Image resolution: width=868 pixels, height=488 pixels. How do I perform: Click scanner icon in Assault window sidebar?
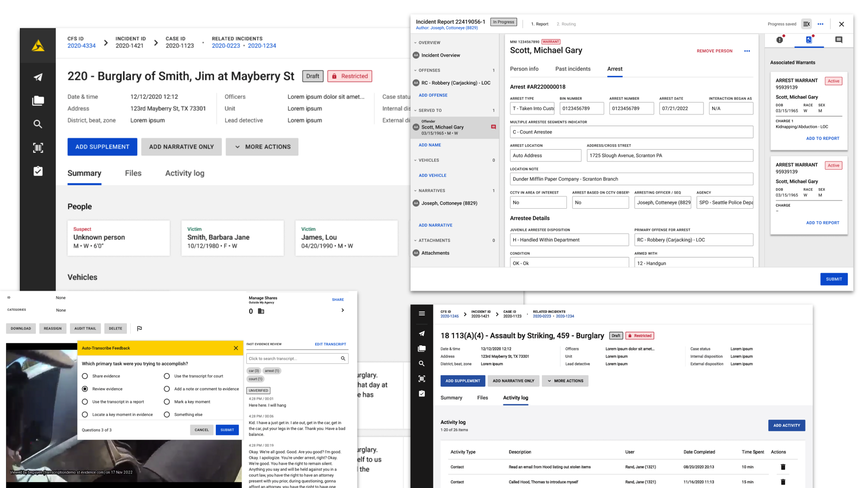click(422, 378)
